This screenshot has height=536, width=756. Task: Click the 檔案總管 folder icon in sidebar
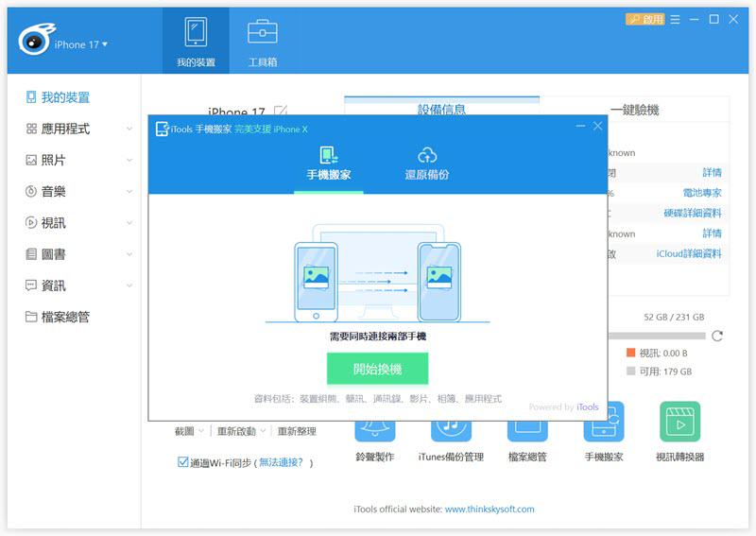(x=31, y=317)
